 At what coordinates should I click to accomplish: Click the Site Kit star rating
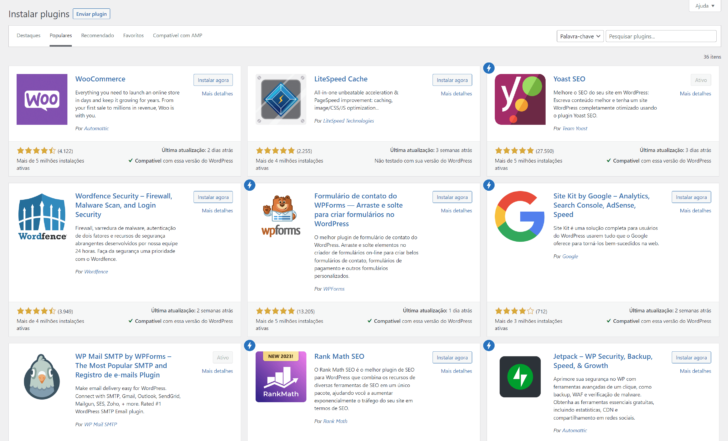point(514,311)
